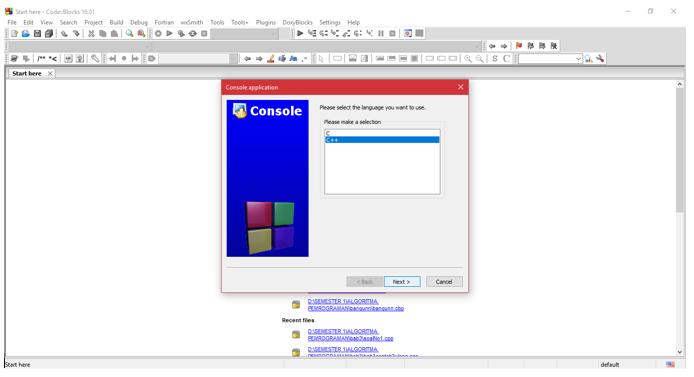
Task: Open recent project link ending bangunn.cbp
Action: (356, 305)
